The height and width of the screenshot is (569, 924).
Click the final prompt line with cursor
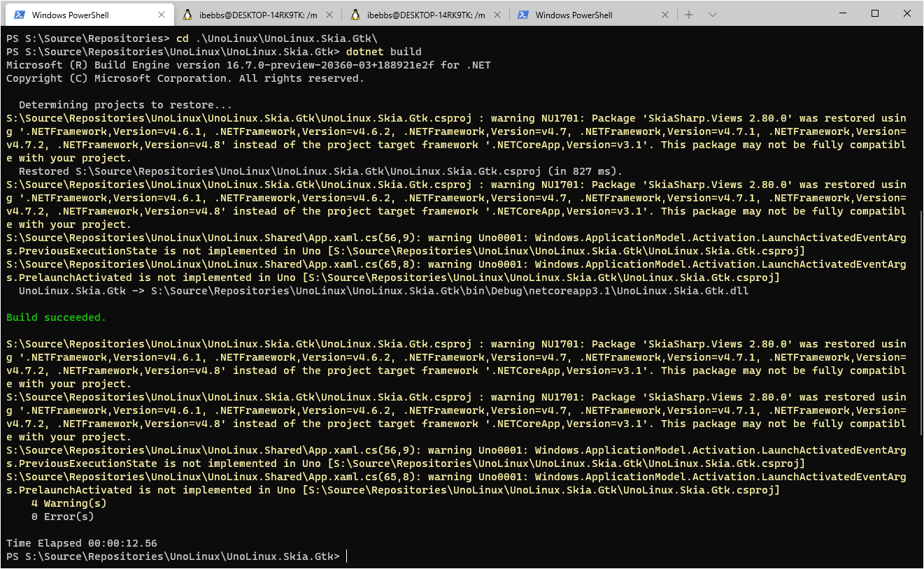[x=176, y=556]
